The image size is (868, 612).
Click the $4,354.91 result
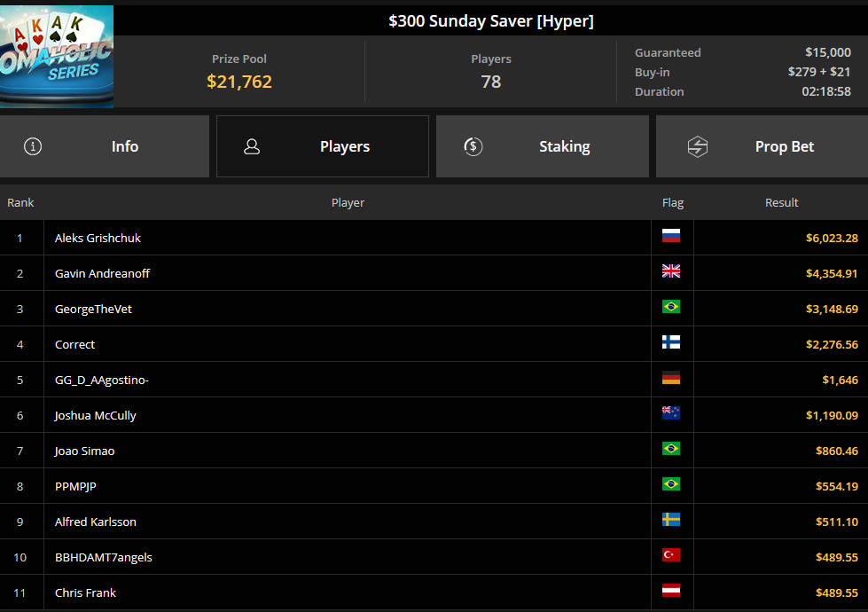pos(832,273)
